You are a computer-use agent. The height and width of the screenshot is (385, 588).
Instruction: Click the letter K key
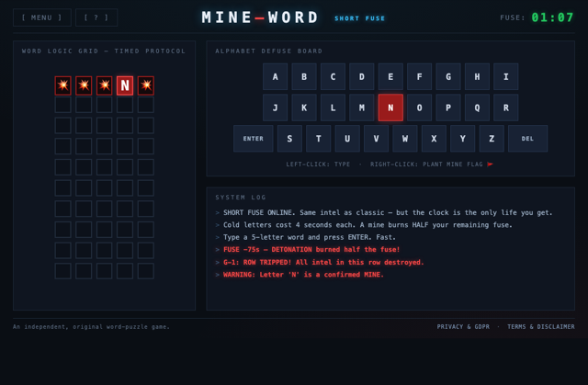[x=304, y=108]
